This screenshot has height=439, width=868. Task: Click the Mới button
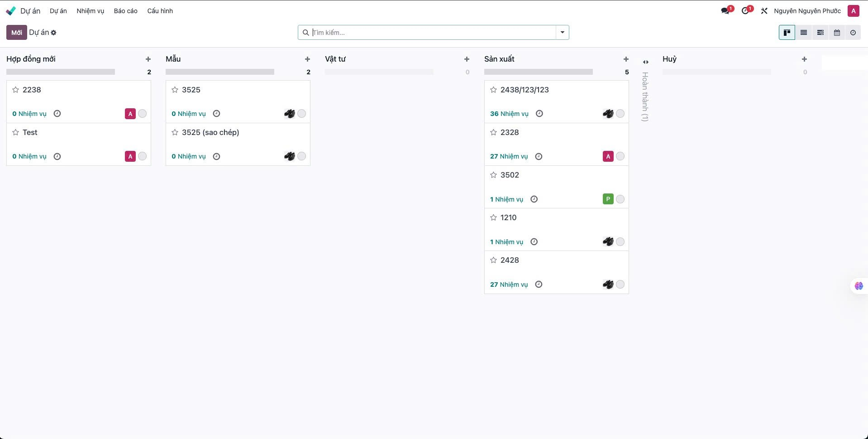click(16, 33)
